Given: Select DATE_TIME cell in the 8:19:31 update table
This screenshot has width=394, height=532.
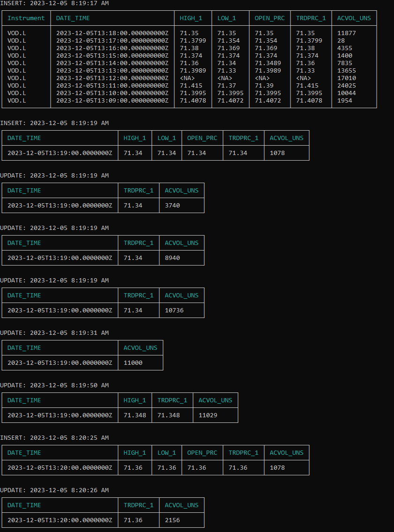Looking at the screenshot, I should click(x=59, y=362).
